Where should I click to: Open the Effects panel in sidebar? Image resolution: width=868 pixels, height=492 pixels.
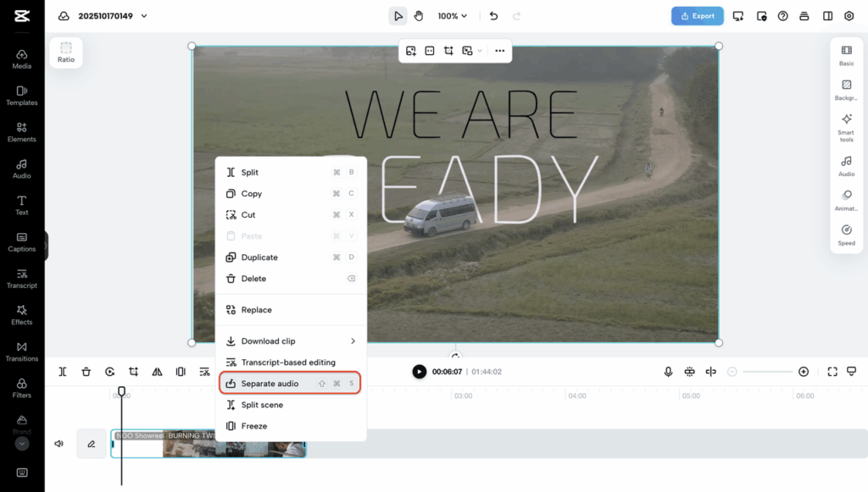(22, 314)
